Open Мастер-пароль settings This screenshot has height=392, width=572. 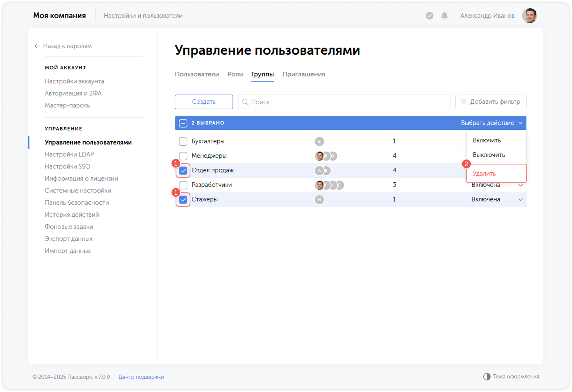67,105
